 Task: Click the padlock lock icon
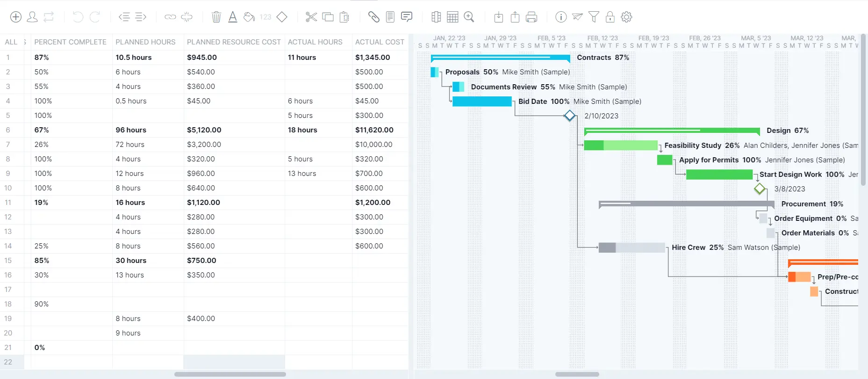610,17
